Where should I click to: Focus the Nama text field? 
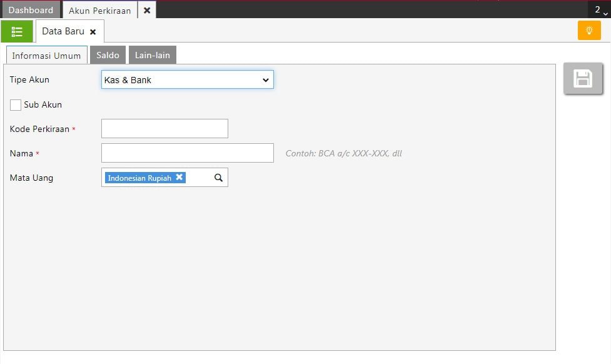[187, 153]
